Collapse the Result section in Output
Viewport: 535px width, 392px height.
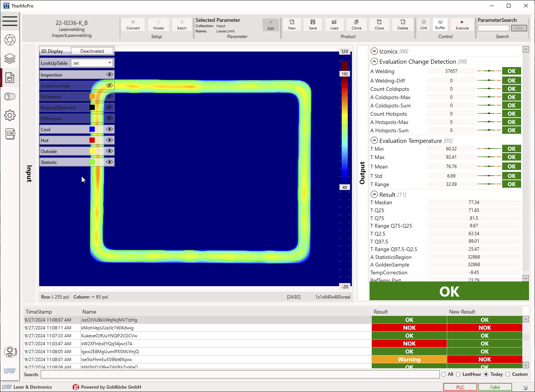pos(374,194)
